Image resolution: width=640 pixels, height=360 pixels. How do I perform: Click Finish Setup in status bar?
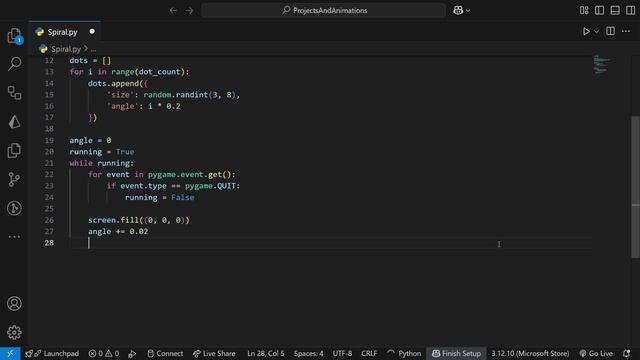[456, 353]
